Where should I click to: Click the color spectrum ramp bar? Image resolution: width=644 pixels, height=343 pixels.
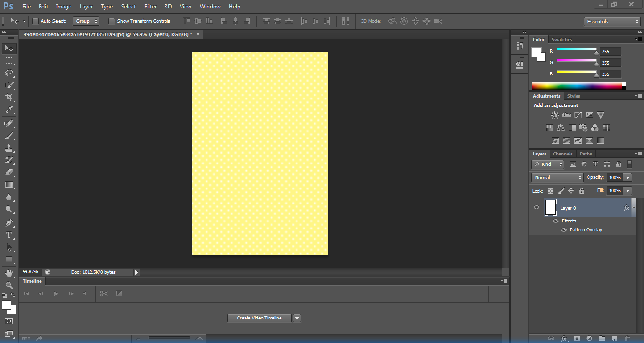pyautogui.click(x=577, y=86)
